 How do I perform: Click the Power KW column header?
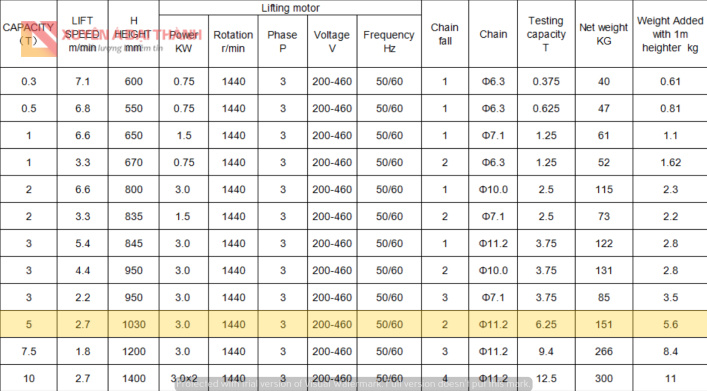pyautogui.click(x=184, y=41)
